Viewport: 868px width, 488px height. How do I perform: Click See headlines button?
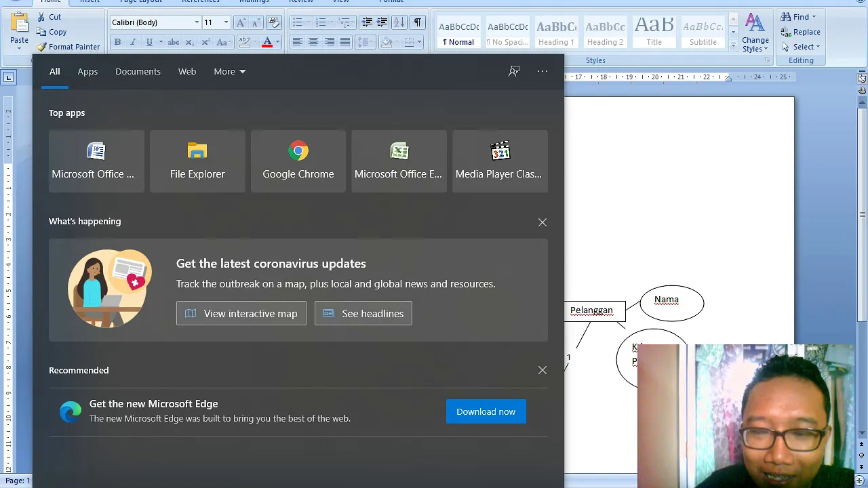[363, 313]
